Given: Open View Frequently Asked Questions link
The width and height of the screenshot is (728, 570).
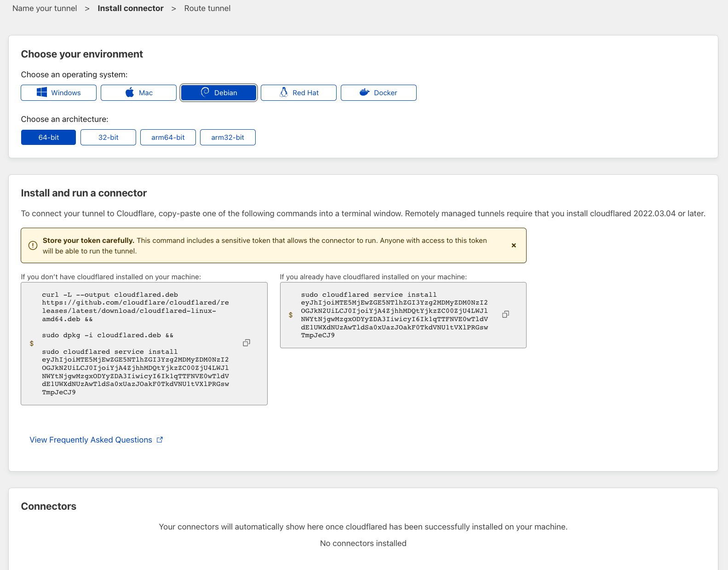Looking at the screenshot, I should pyautogui.click(x=91, y=440).
